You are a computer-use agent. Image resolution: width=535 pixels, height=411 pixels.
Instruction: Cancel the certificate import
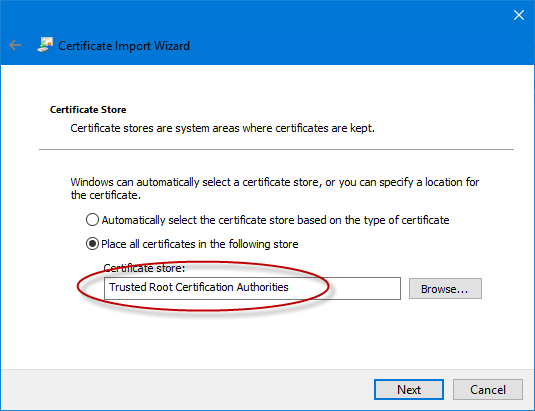click(x=488, y=390)
